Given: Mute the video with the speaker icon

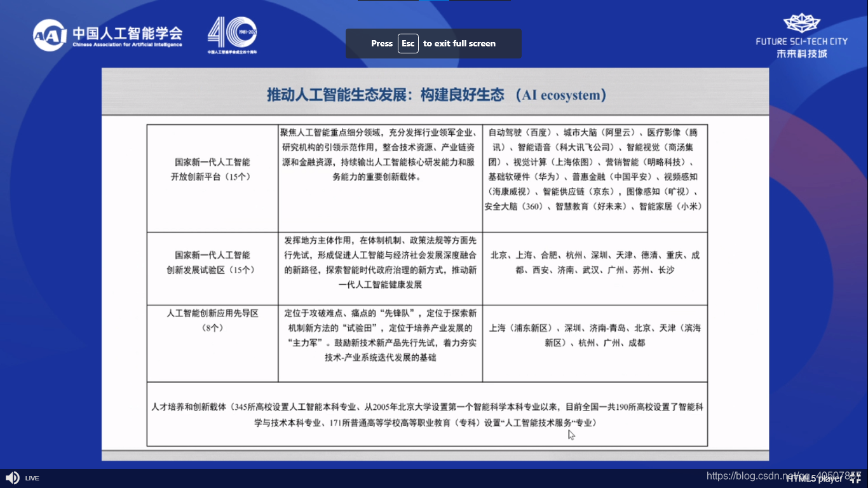Looking at the screenshot, I should [12, 478].
